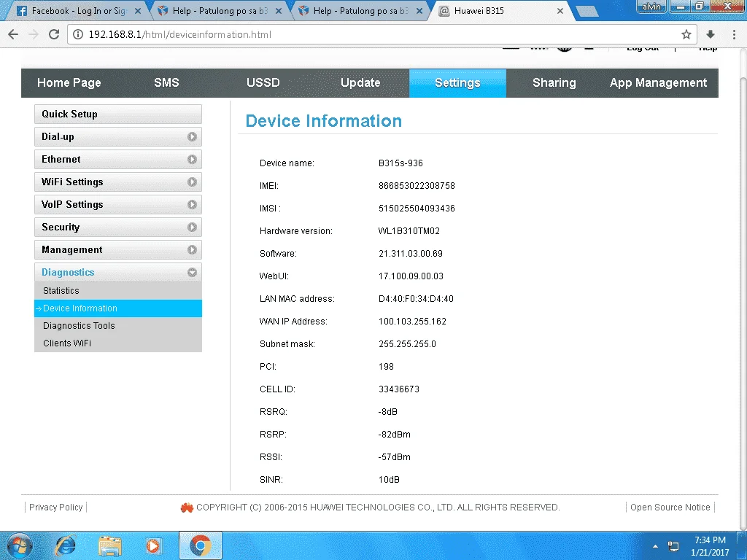Switch to first Help - Patulong tab

219,10
